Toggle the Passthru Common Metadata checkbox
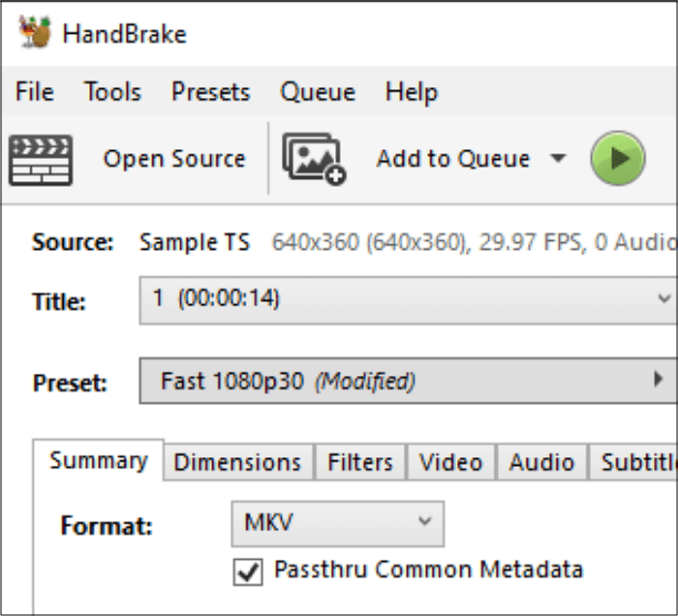The width and height of the screenshot is (678, 616). (x=248, y=571)
